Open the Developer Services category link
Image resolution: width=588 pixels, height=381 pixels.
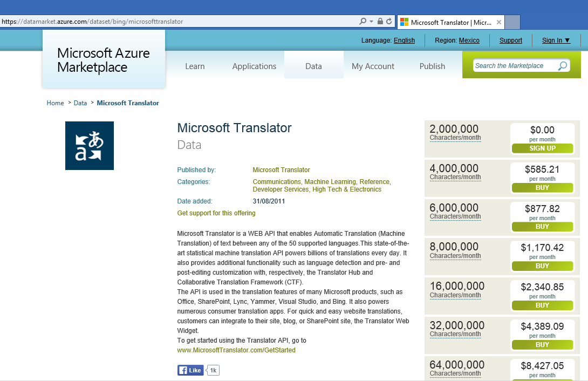point(281,189)
